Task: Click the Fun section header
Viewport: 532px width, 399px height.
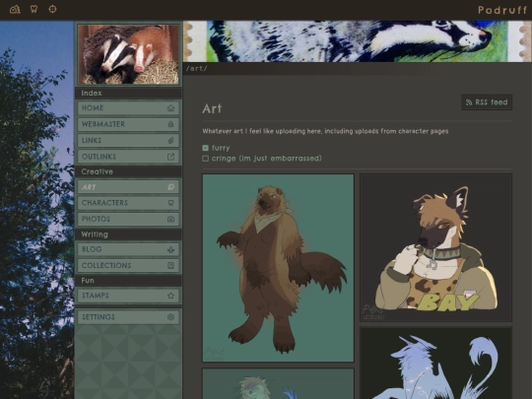Action: click(88, 281)
